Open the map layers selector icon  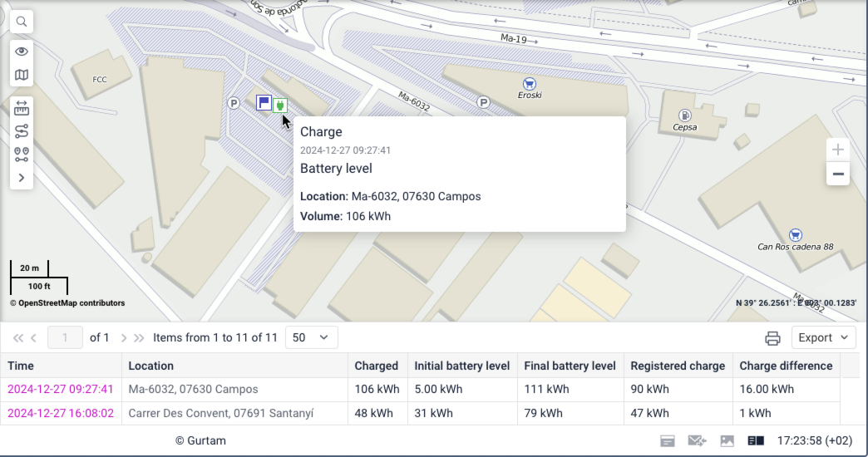tap(22, 75)
